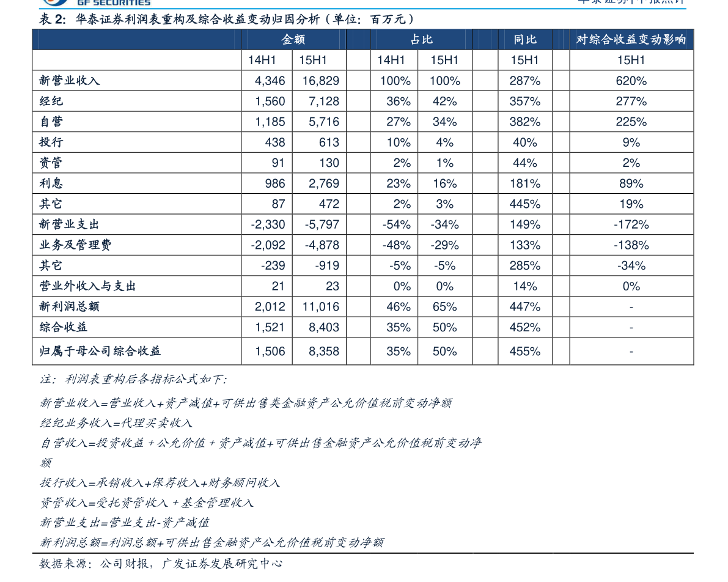Select the 自营 row label

51,122
